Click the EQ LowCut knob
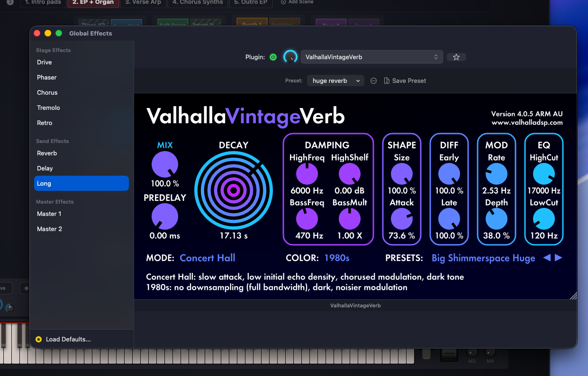Viewport: 588px width, 376px height. click(x=544, y=219)
